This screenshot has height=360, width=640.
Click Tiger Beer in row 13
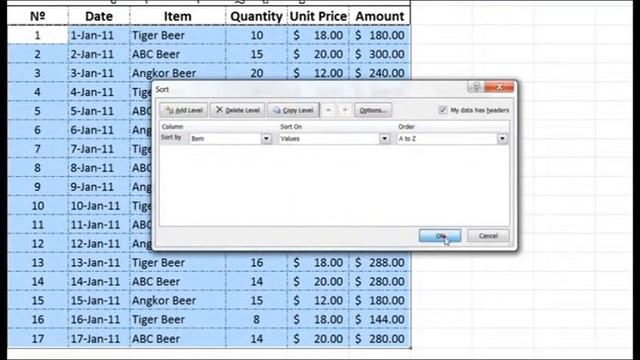(178, 262)
